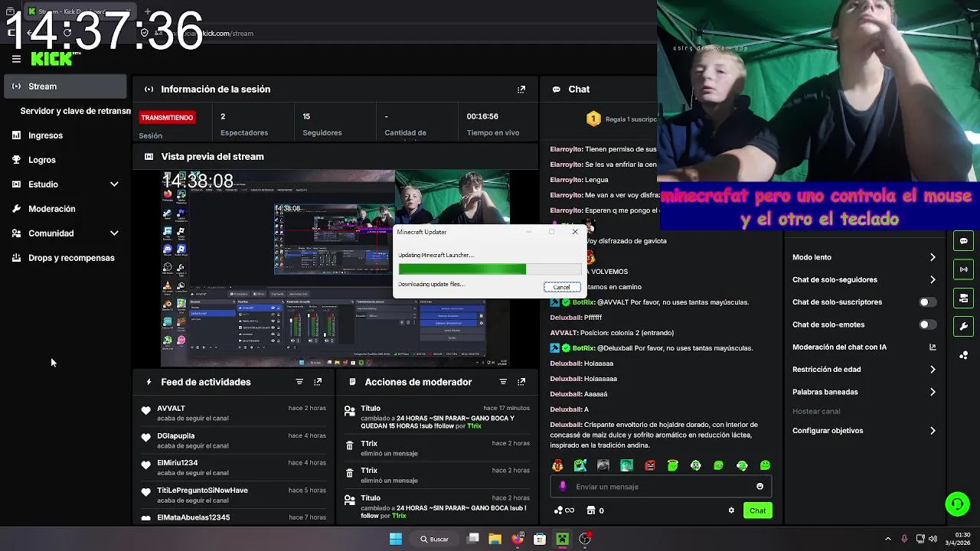980x551 pixels.
Task: Expand the Comunidad sidebar section
Action: [114, 233]
